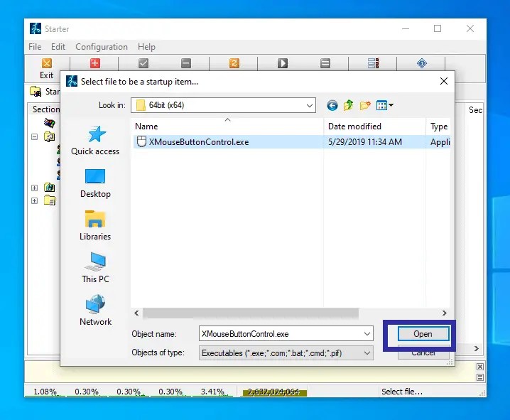Open the Network location

point(95,310)
